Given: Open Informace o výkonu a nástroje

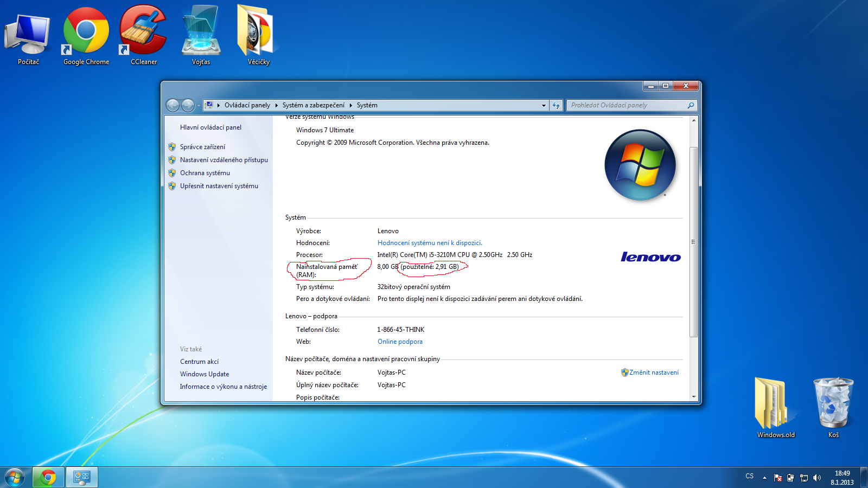Looking at the screenshot, I should [x=224, y=387].
